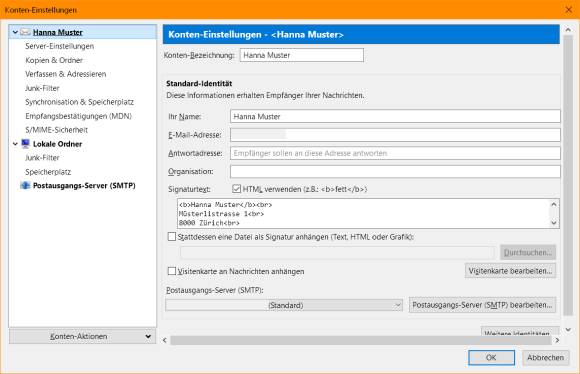Open Synchronisation & Speicherplatz settings
580x374 pixels.
[79, 102]
